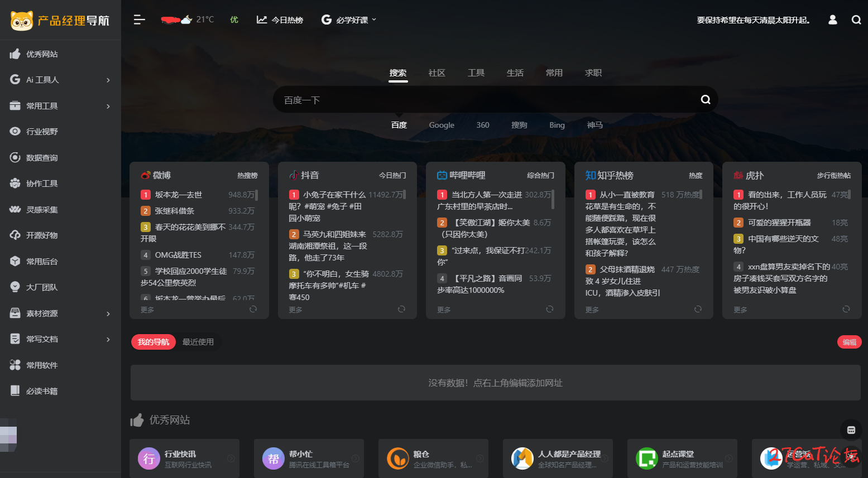
Task: Click the top-right search magnifier icon
Action: click(x=856, y=20)
